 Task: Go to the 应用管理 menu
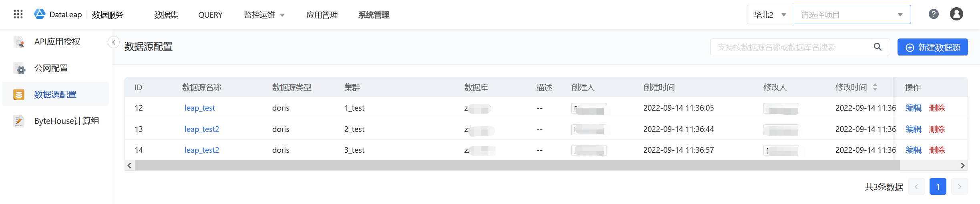click(x=322, y=15)
